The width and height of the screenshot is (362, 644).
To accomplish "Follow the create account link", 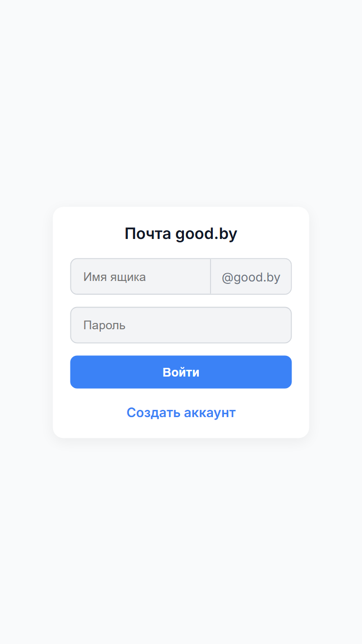I will click(181, 413).
